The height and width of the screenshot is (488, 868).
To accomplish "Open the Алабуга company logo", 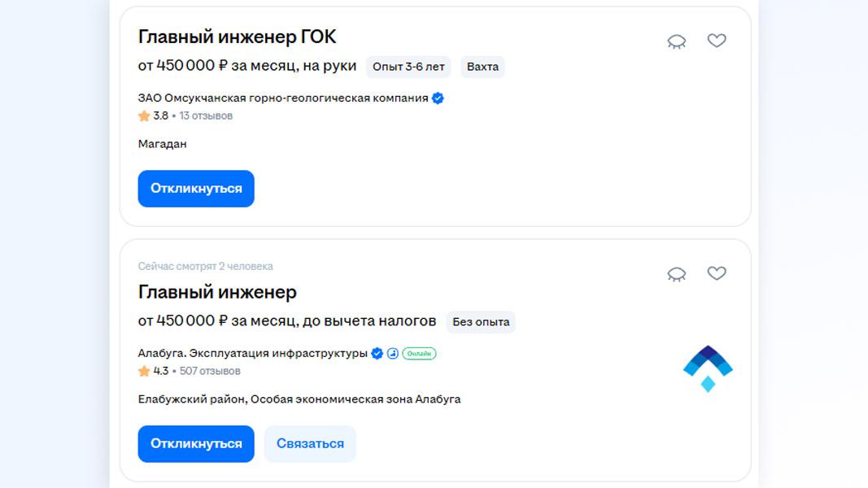I will (707, 368).
